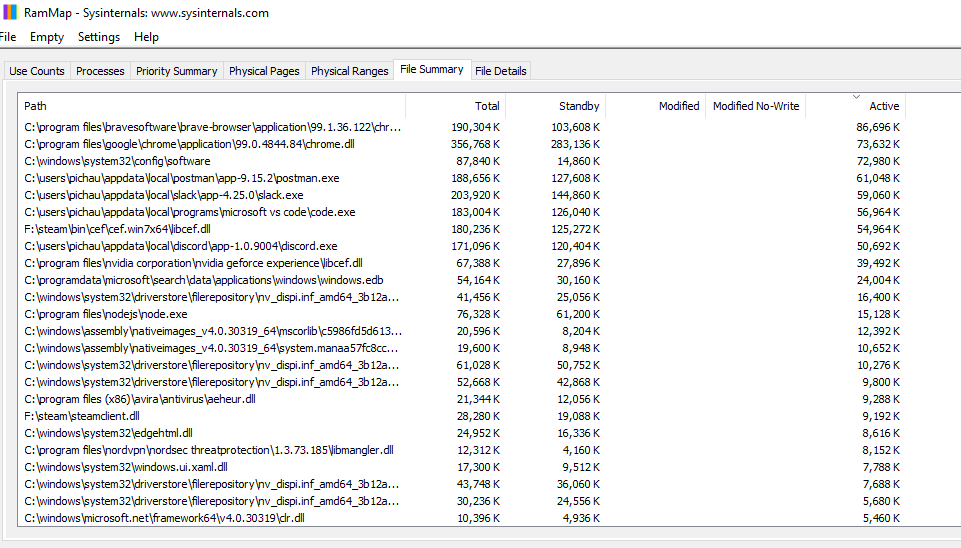Click the sort arrow above Active column

tap(856, 97)
